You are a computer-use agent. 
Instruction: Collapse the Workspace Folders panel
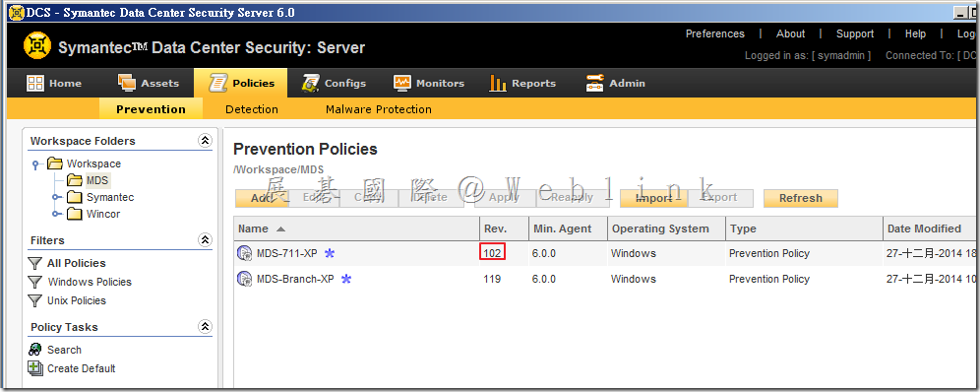205,141
